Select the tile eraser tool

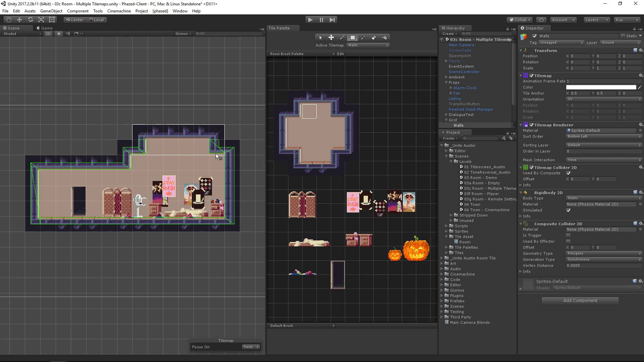click(x=374, y=38)
